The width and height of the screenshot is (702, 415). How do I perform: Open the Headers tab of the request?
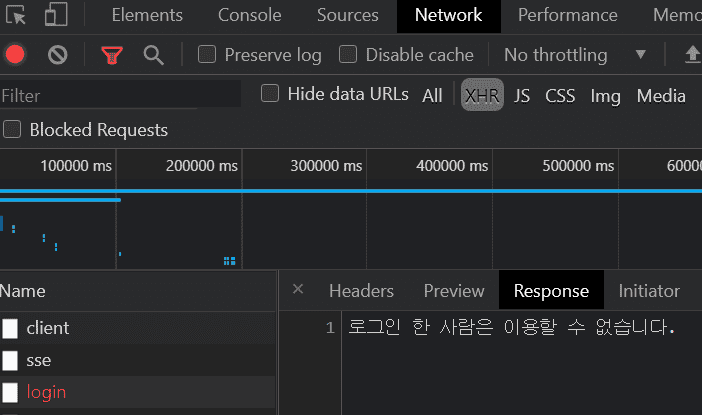[x=361, y=291]
